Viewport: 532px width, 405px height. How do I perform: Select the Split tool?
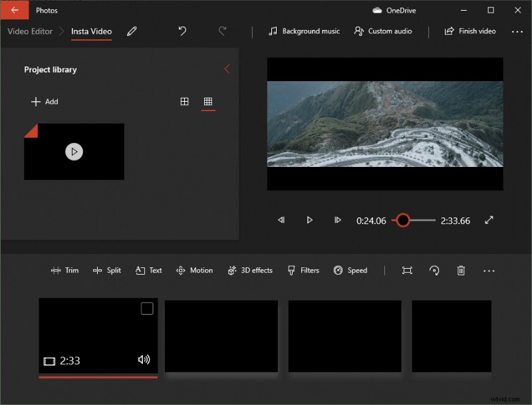tap(107, 270)
